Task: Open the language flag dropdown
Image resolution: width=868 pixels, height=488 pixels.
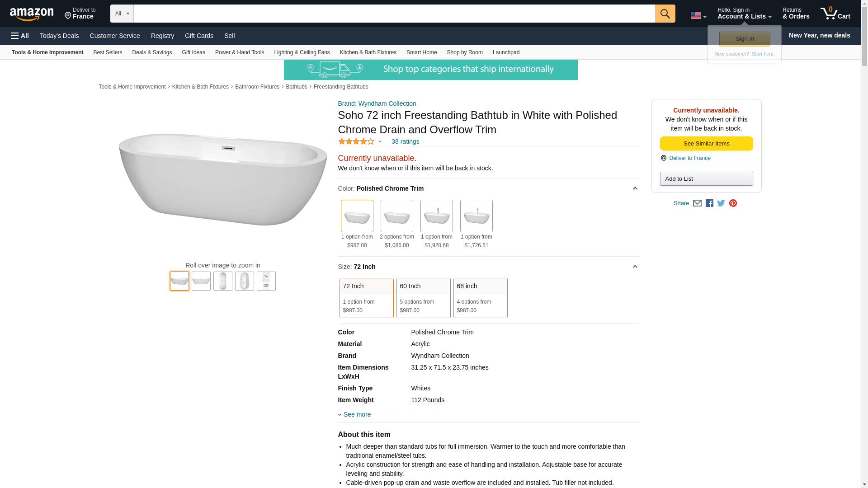Action: tap(698, 16)
